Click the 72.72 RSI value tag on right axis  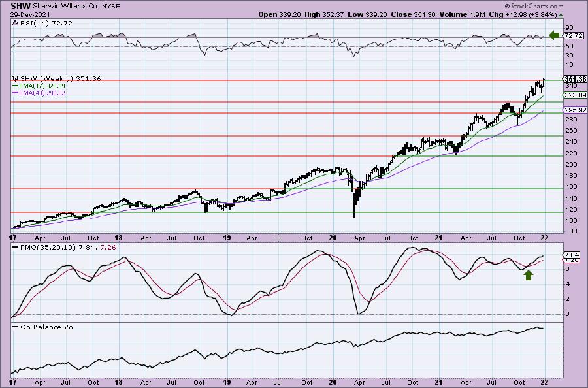[574, 36]
